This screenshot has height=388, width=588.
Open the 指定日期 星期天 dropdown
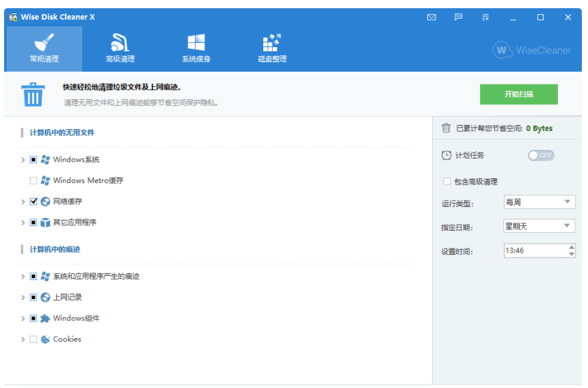[539, 226]
